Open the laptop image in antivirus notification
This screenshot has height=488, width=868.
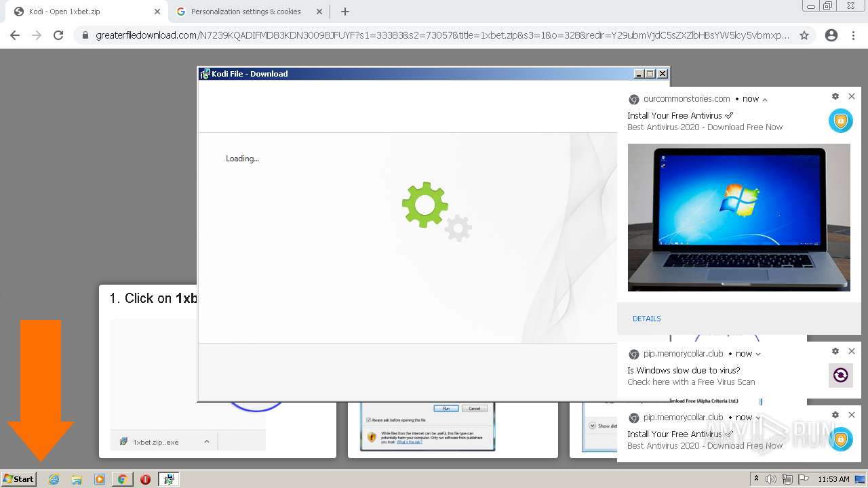click(739, 218)
